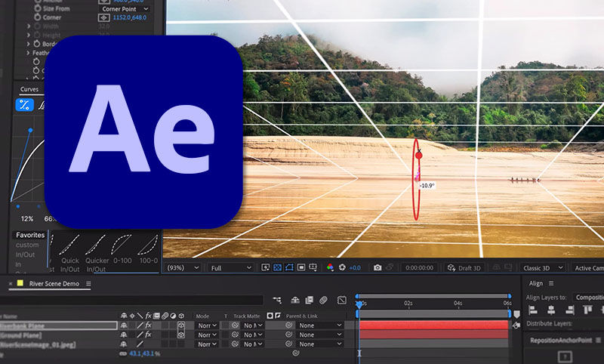
Task: Open the 93% magnification dropdown
Action: point(183,267)
